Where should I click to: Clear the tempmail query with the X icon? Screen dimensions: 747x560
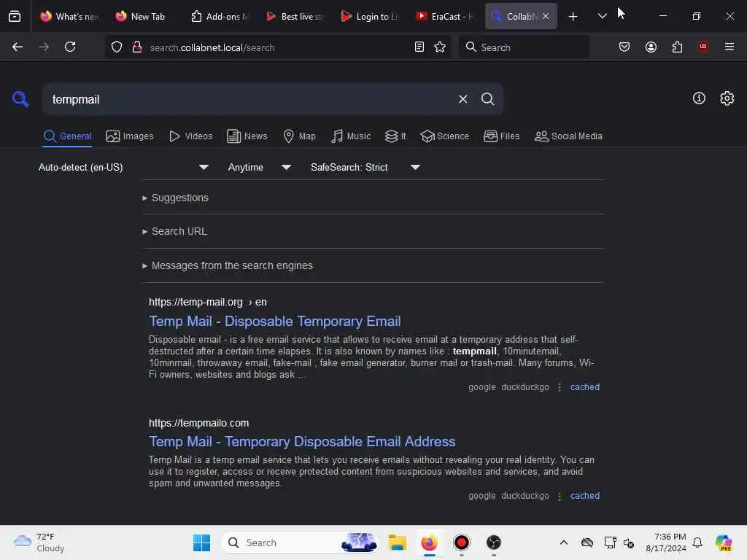point(462,99)
